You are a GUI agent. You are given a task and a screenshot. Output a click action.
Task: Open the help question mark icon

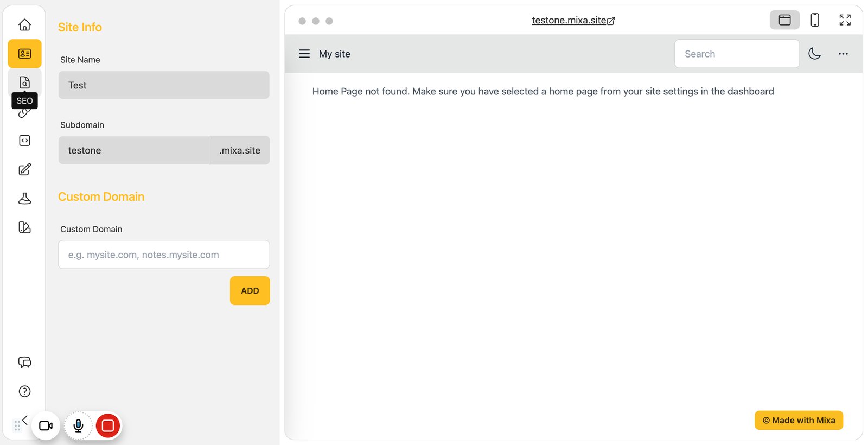(x=24, y=391)
